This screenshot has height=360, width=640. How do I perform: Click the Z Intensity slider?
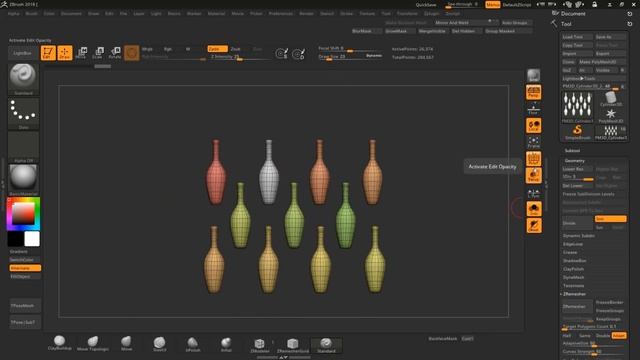pyautogui.click(x=239, y=57)
